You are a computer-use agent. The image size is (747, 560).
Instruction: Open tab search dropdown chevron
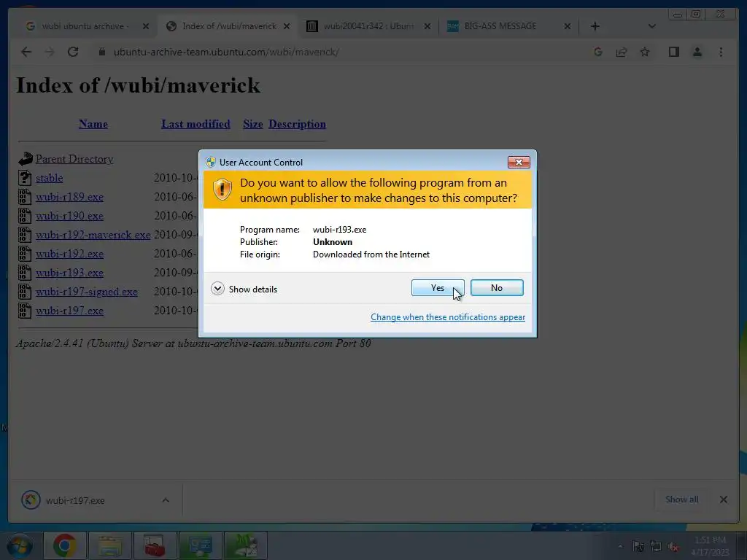coord(651,26)
